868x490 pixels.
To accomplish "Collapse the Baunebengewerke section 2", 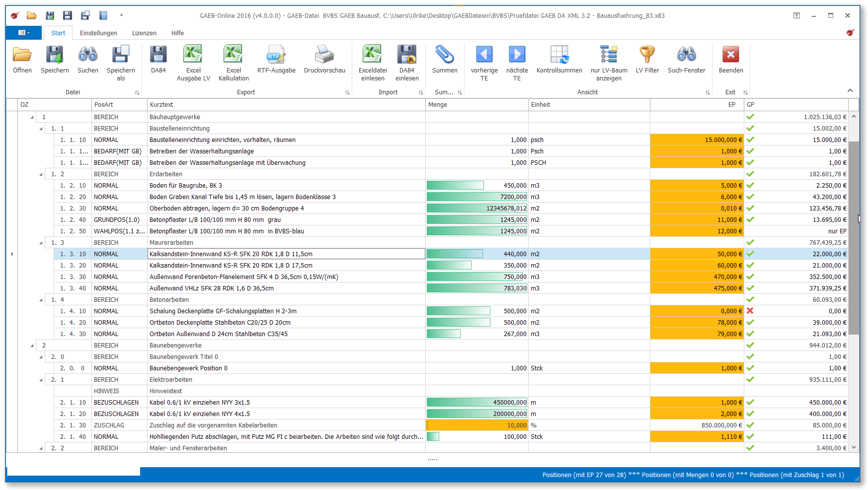I will tap(32, 346).
